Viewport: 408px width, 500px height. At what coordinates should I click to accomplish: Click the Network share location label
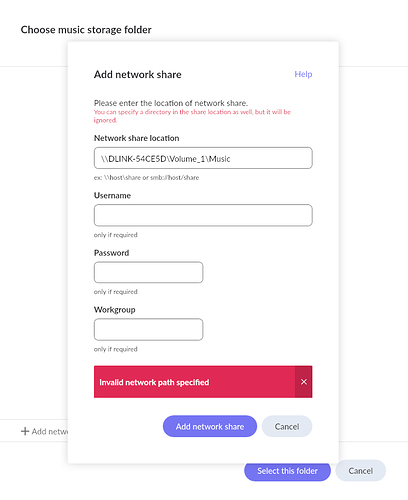pyautogui.click(x=136, y=138)
